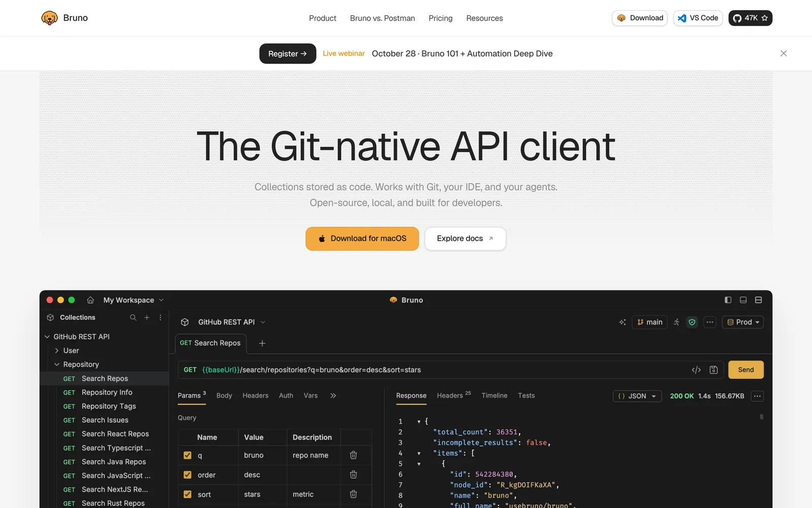Click the AI sparkles icon beside main branch
Image resolution: width=812 pixels, height=508 pixels.
tap(623, 322)
